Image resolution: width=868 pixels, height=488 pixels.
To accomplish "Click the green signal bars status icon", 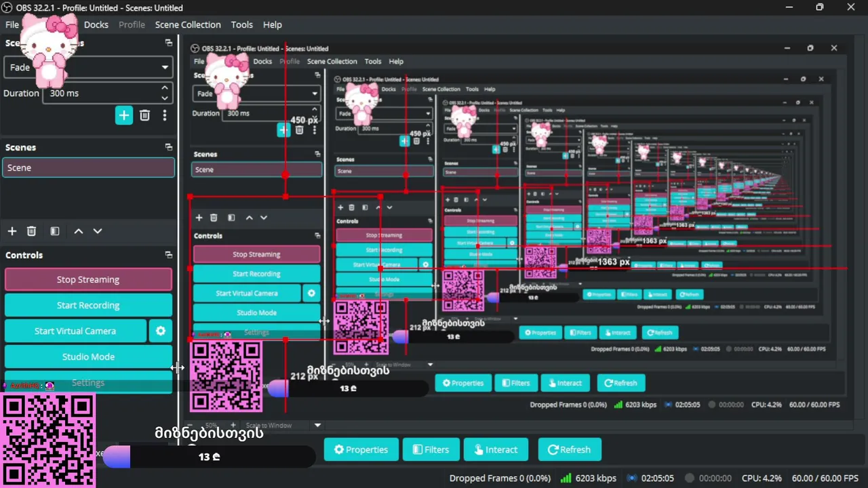I will (566, 478).
